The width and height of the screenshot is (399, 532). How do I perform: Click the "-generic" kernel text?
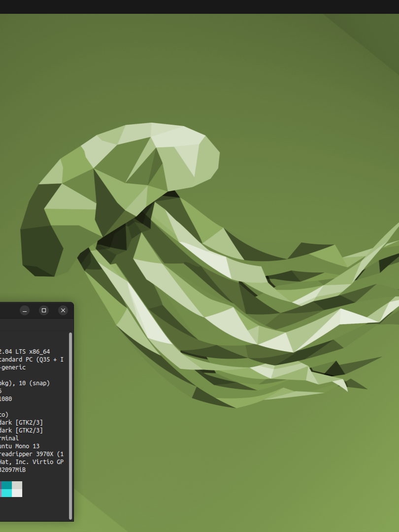tap(13, 367)
